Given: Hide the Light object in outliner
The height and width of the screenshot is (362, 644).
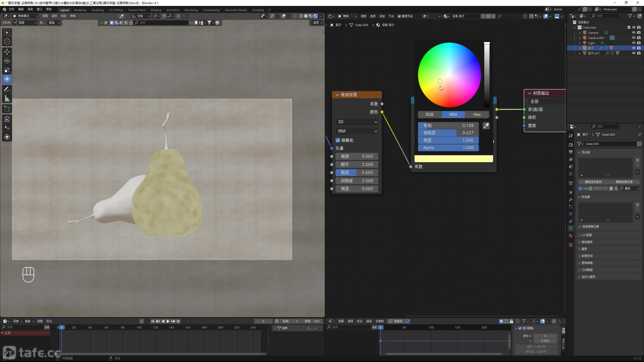Looking at the screenshot, I should (x=634, y=43).
